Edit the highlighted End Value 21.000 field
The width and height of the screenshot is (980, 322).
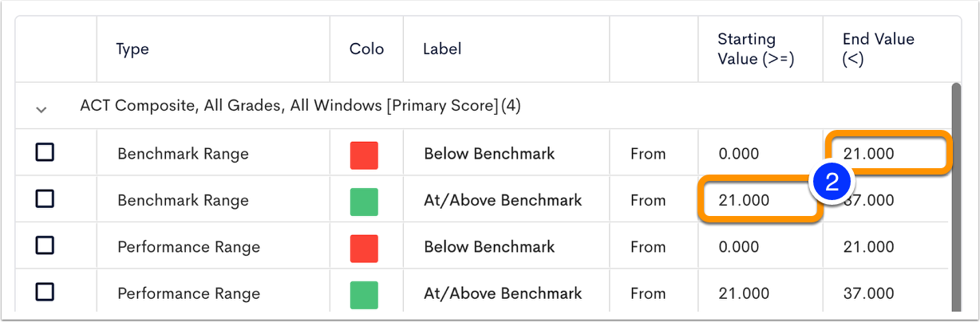(x=888, y=153)
